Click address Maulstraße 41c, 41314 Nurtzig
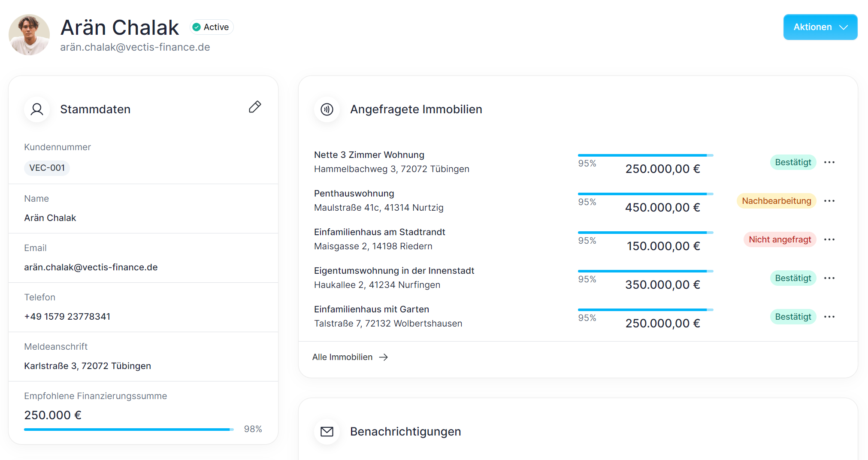868x460 pixels. pyautogui.click(x=379, y=208)
